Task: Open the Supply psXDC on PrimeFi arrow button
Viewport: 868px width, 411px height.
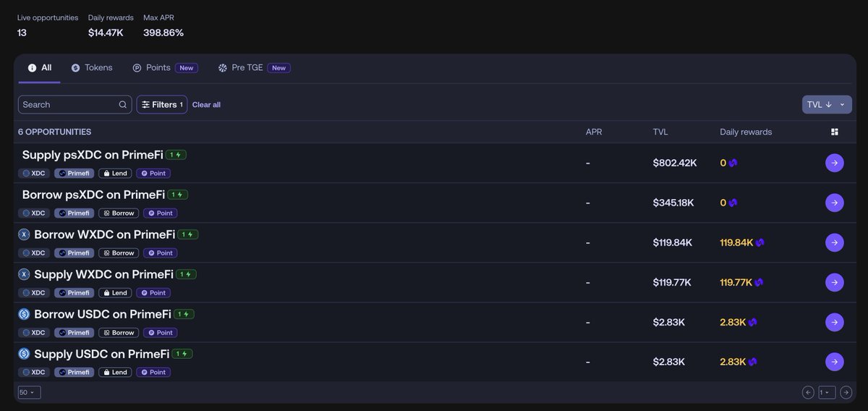Action: [834, 163]
